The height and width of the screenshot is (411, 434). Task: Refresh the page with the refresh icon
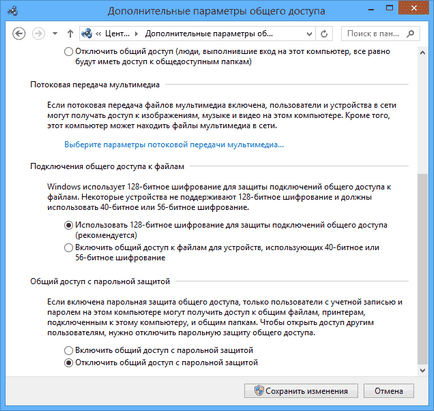[x=324, y=34]
